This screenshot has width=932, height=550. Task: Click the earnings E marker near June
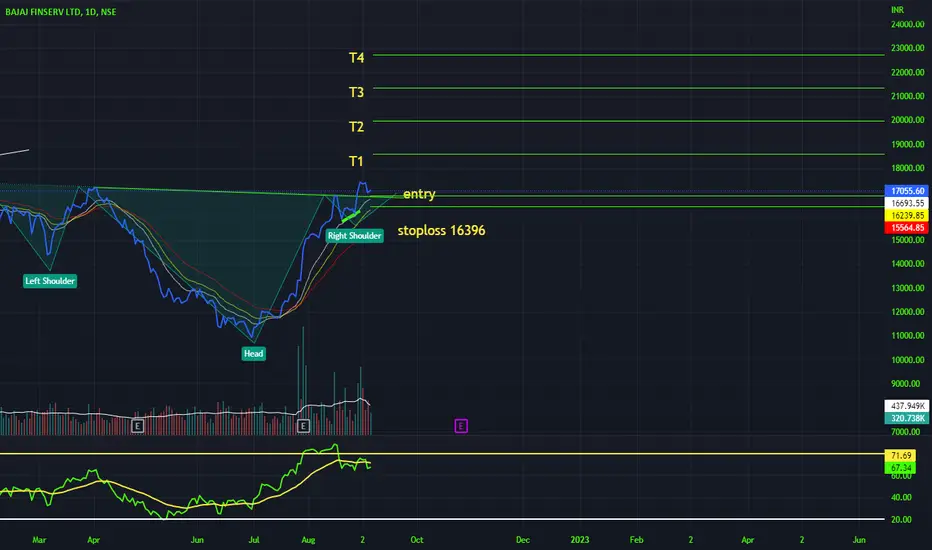137,426
